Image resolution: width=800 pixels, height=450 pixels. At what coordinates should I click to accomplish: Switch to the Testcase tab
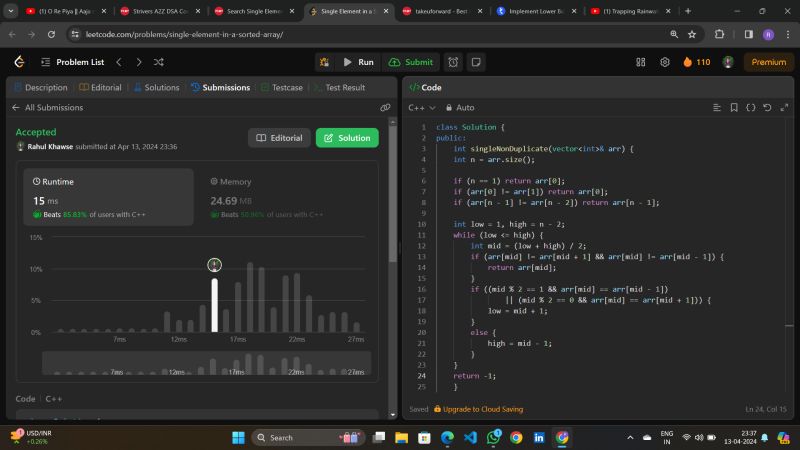point(282,87)
